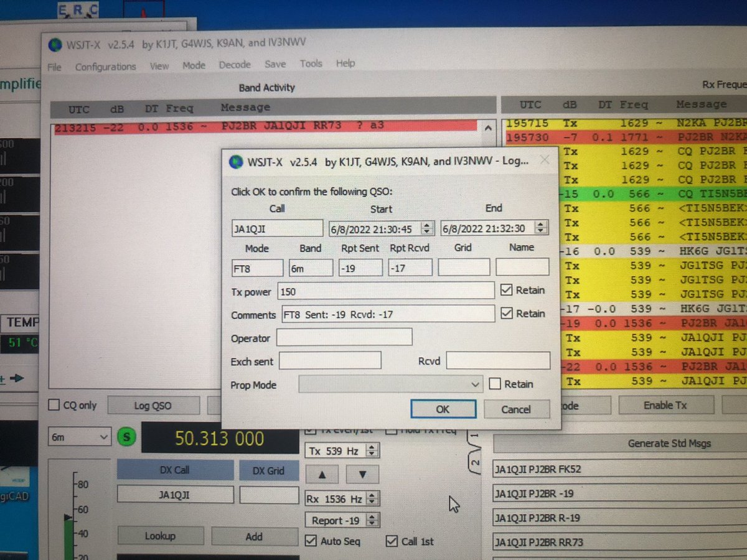Click the DX Call header button
This screenshot has width=747, height=560.
(x=175, y=470)
